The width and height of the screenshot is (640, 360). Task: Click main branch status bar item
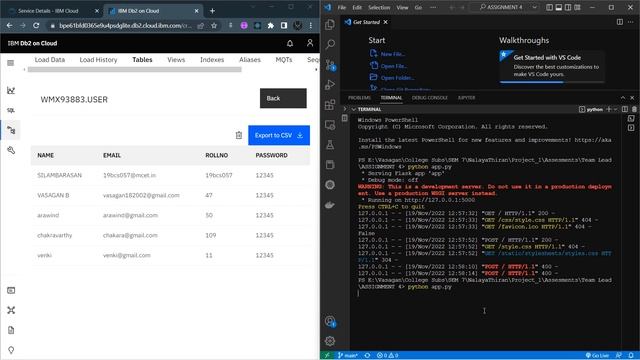(348, 356)
